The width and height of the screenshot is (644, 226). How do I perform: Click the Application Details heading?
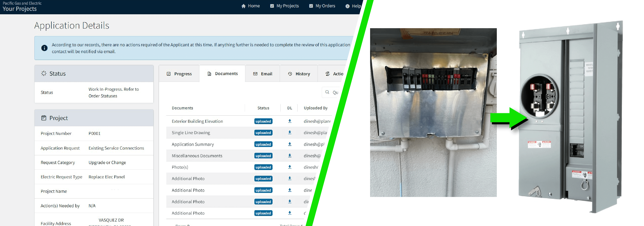(x=72, y=25)
